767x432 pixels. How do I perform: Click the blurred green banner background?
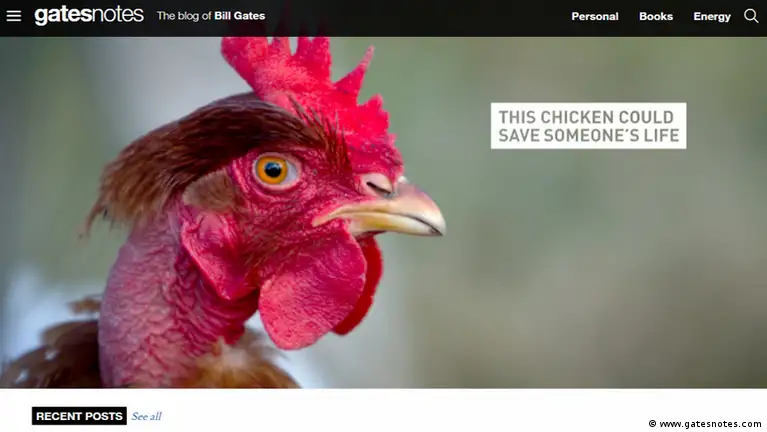pyautogui.click(x=587, y=269)
